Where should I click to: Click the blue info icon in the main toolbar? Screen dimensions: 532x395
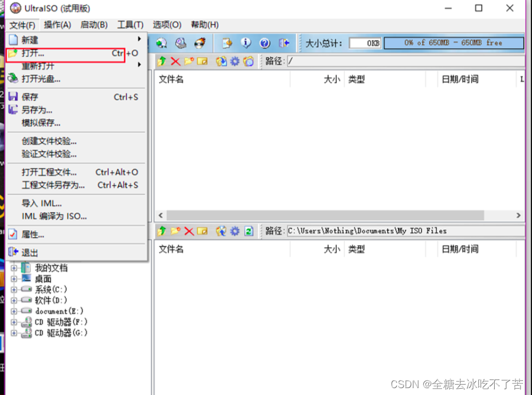click(246, 43)
